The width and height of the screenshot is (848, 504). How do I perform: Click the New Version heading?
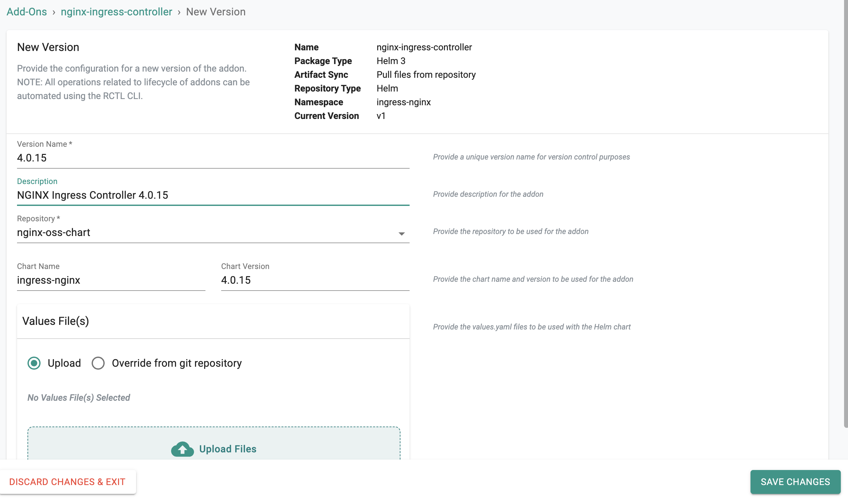48,47
